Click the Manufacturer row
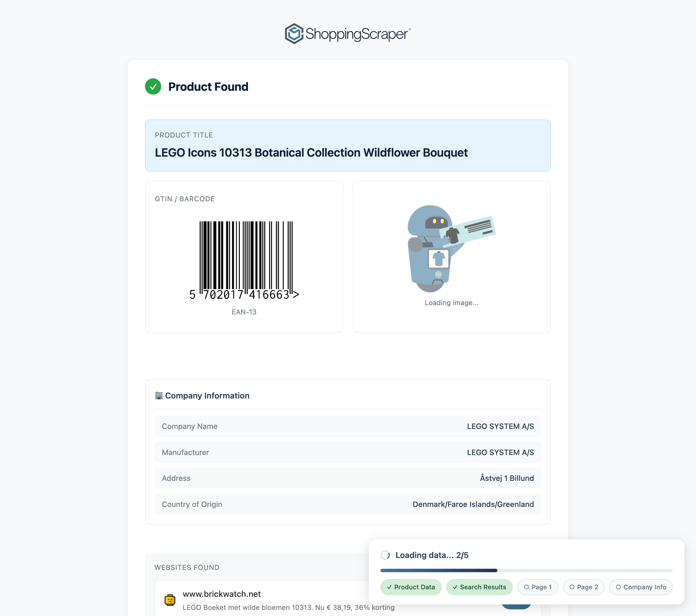Screen dimensions: 696x616 coord(348,452)
